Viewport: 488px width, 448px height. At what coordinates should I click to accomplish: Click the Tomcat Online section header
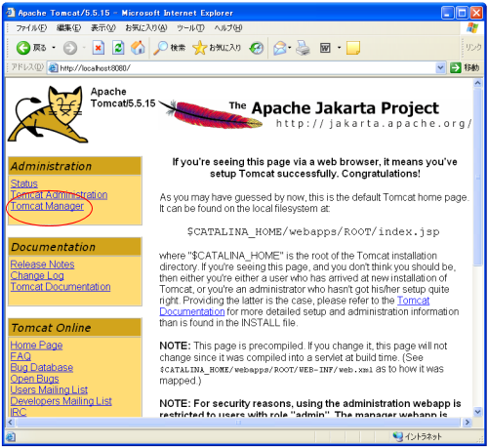point(75,328)
